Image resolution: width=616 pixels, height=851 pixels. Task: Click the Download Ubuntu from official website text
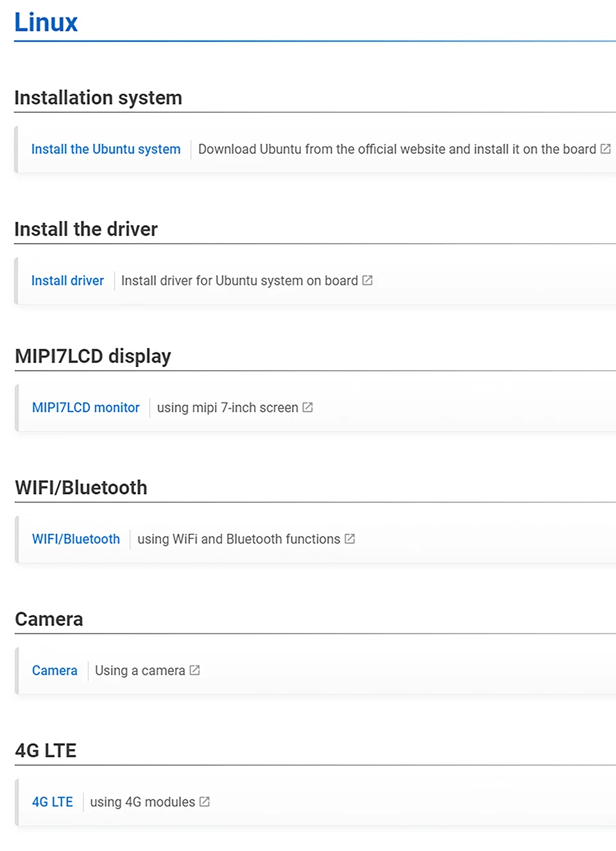pyautogui.click(x=397, y=149)
